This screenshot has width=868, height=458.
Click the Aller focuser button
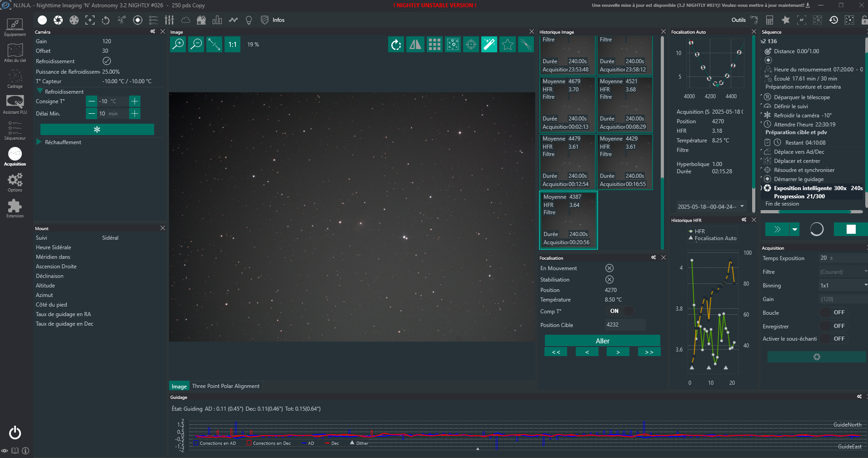602,341
